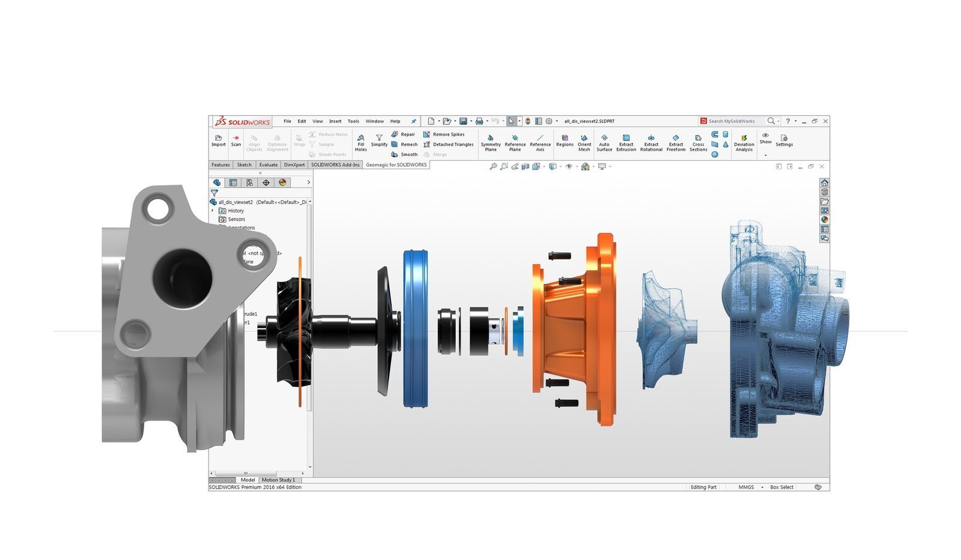Click the Rebuild traffic-light icon
This screenshot has width=961, height=560.
528,121
